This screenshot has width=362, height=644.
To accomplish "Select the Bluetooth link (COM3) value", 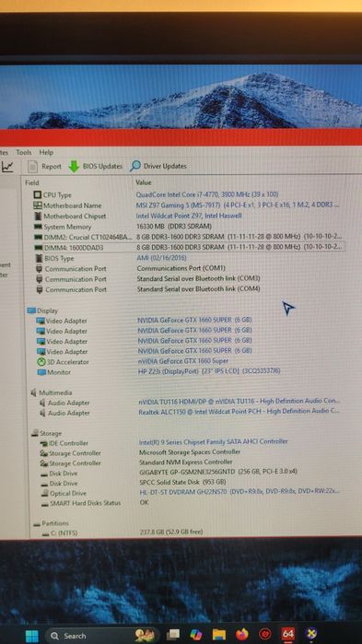I will (x=198, y=278).
